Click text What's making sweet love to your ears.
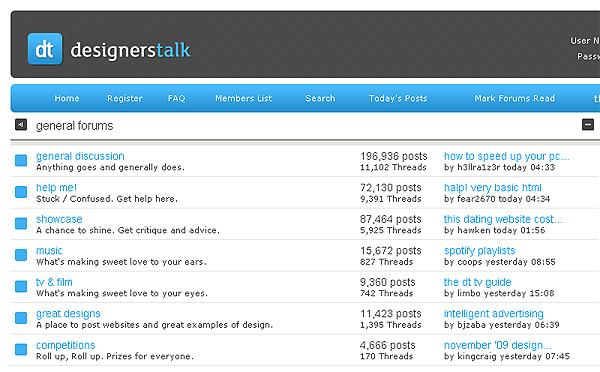The height and width of the screenshot is (372, 600). pyautogui.click(x=121, y=262)
